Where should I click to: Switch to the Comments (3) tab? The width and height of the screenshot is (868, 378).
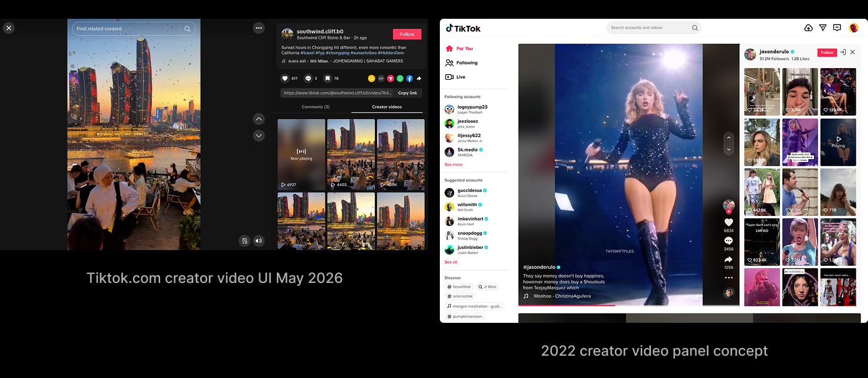point(316,107)
